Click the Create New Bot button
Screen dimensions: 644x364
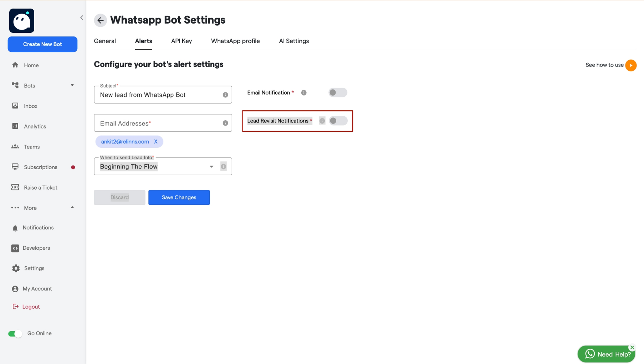point(42,44)
